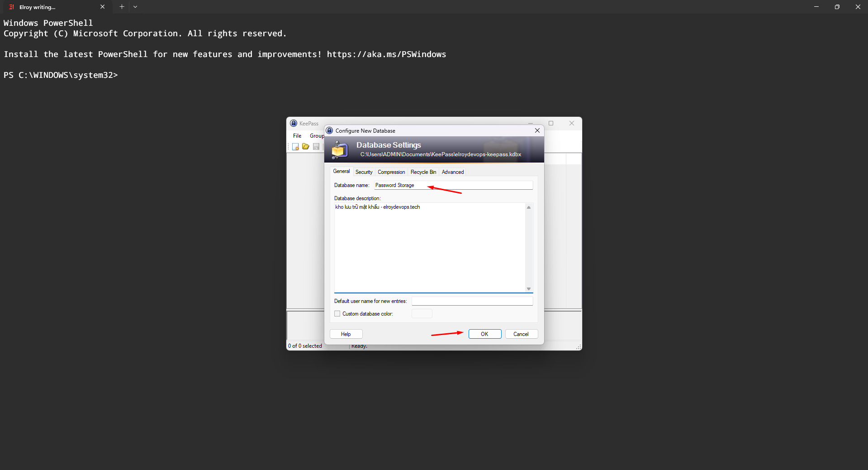
Task: Toggle Custom database color checkbox
Action: pos(337,314)
